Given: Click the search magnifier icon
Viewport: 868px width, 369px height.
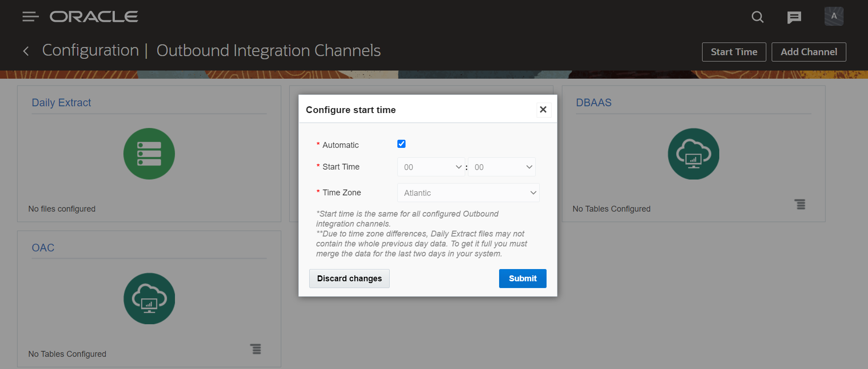Looking at the screenshot, I should [x=758, y=17].
